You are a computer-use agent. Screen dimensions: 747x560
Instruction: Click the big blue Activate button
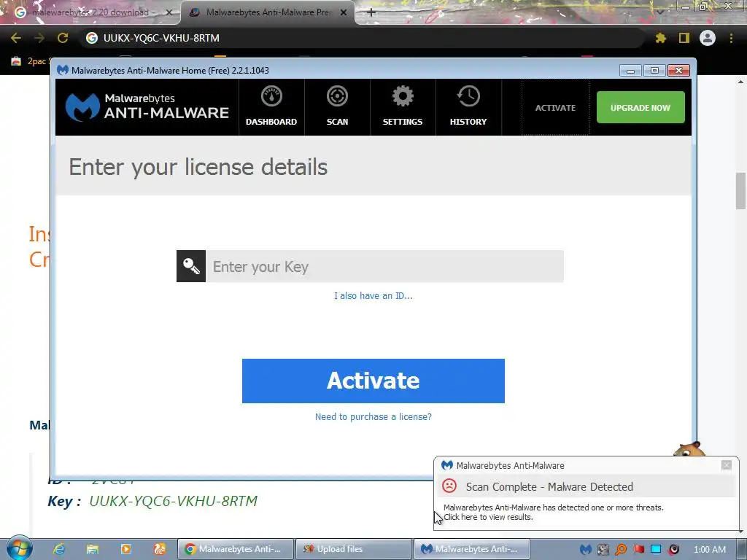[x=373, y=381]
